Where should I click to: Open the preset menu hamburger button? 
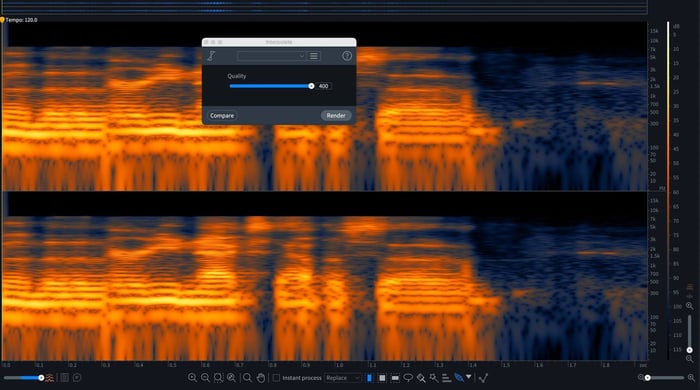(314, 56)
